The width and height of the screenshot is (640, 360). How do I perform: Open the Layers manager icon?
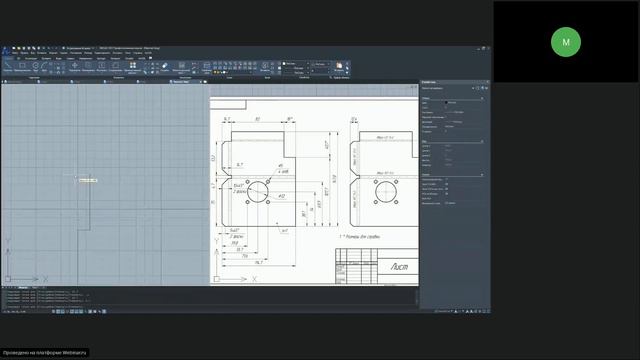click(x=207, y=66)
